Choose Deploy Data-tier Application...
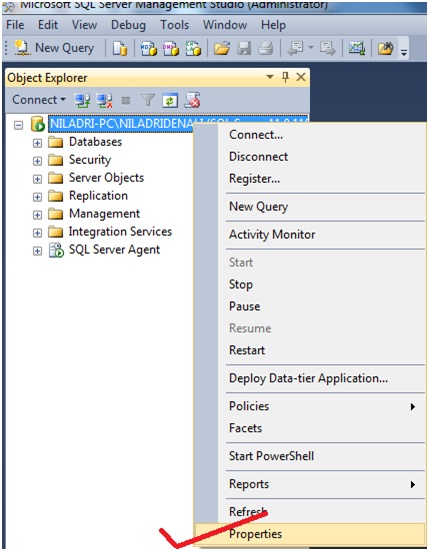Viewport: 429px width, 551px height. click(309, 378)
